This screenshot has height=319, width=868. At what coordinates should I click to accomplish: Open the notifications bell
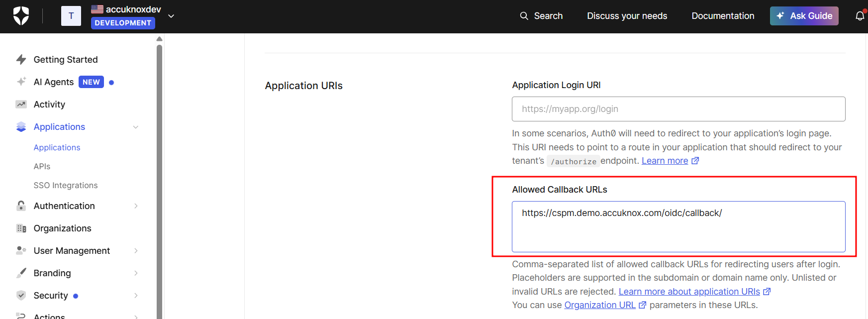click(x=860, y=16)
